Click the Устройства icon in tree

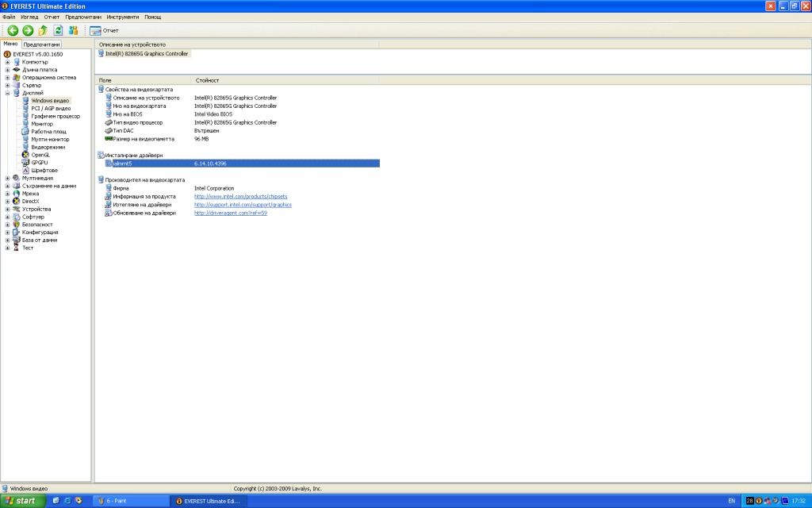pyautogui.click(x=16, y=210)
